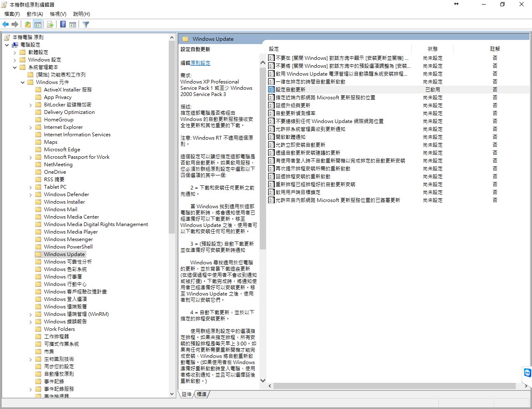532x409 pixels.
Task: Click the folder icon beside Microsoft Edge
Action: [38, 150]
